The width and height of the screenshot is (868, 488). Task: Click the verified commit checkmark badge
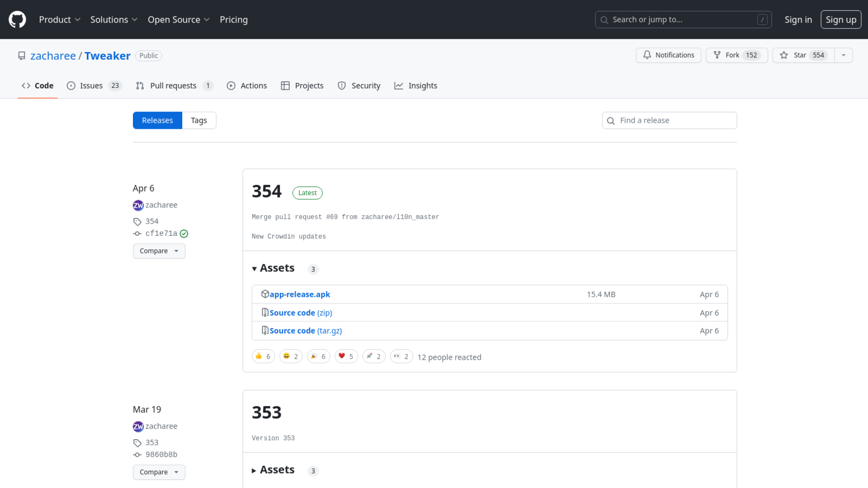point(184,234)
